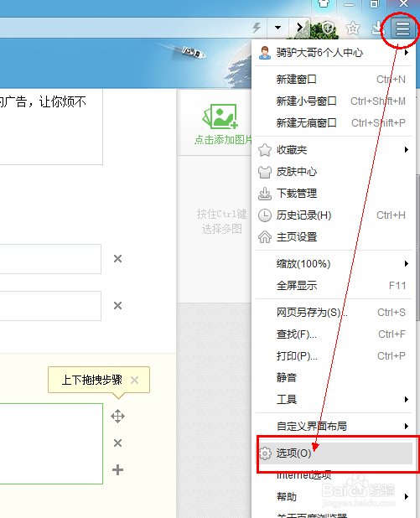Open 收藏夹 menu item
The height and width of the screenshot is (518, 420).
(334, 150)
